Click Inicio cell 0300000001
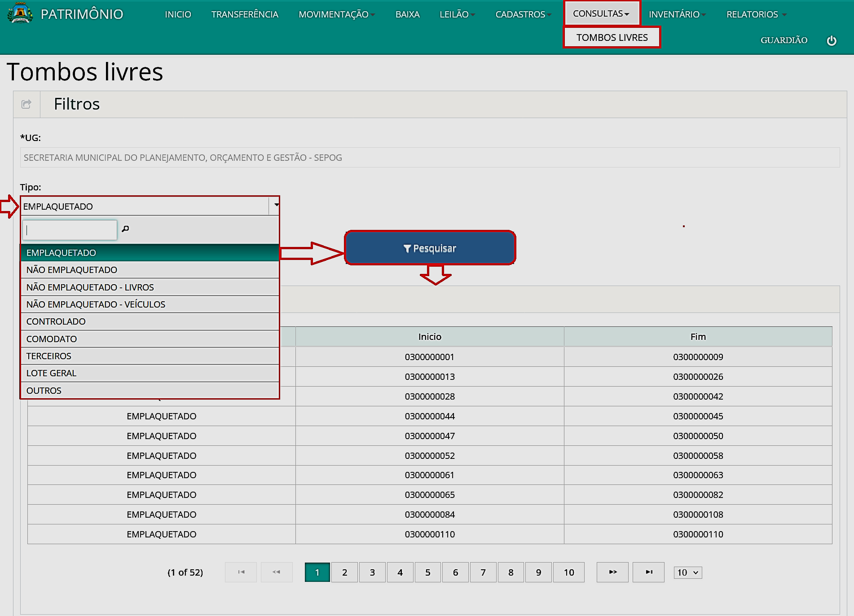This screenshot has height=616, width=854. click(430, 357)
